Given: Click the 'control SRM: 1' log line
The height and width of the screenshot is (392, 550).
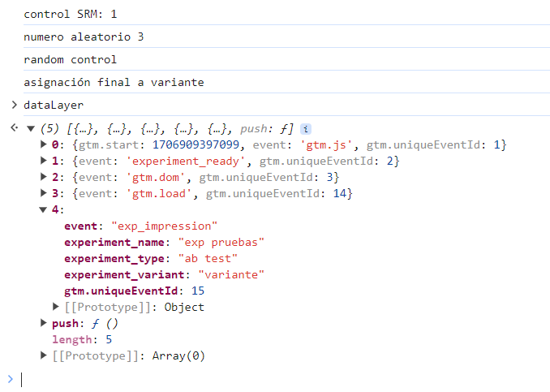Looking at the screenshot, I should [x=70, y=14].
